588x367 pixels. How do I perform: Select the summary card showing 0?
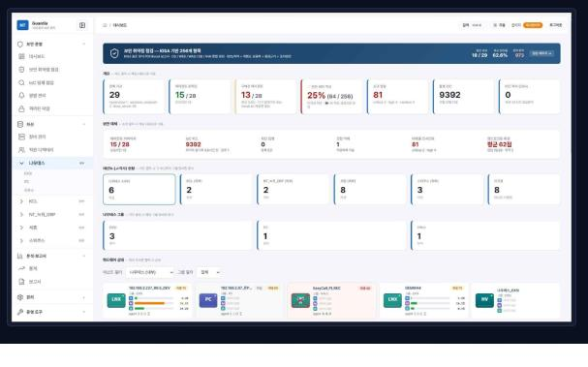click(530, 96)
